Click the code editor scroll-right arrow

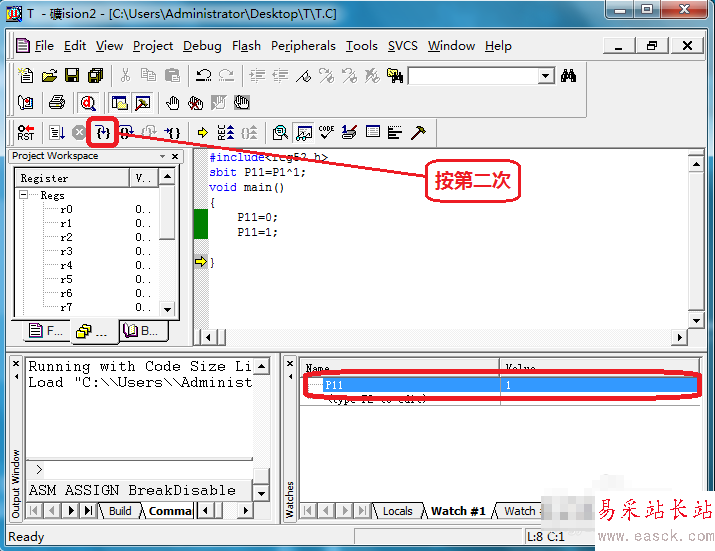point(679,338)
